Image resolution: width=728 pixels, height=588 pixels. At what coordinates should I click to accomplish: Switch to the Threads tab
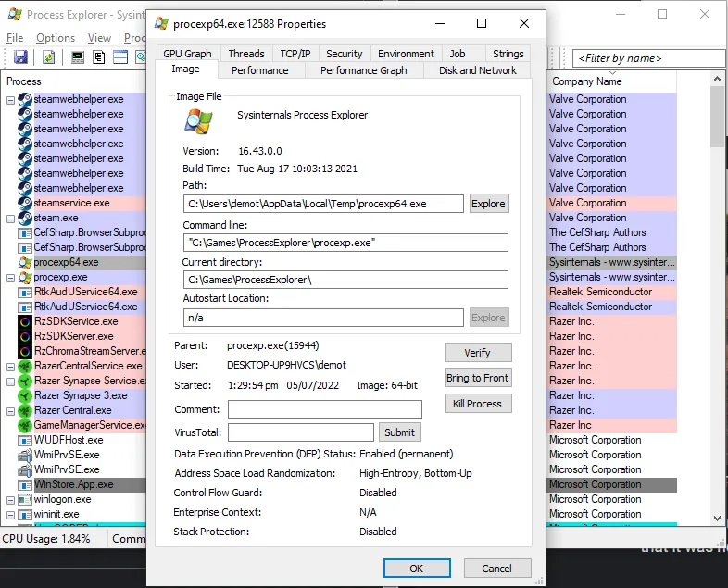[246, 54]
